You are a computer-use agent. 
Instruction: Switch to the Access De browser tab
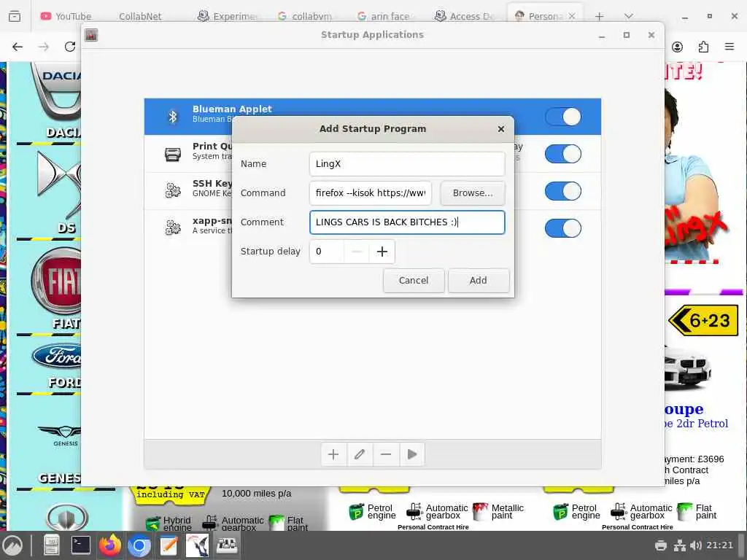tap(466, 16)
